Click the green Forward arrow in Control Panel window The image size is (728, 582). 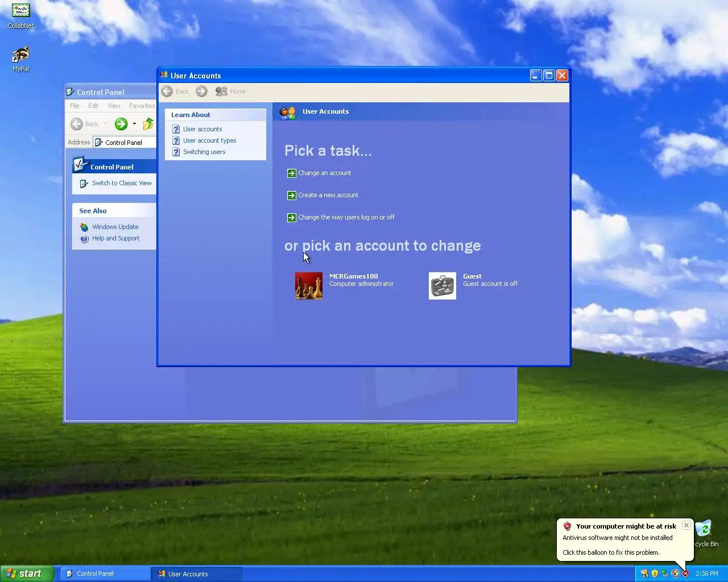(121, 124)
